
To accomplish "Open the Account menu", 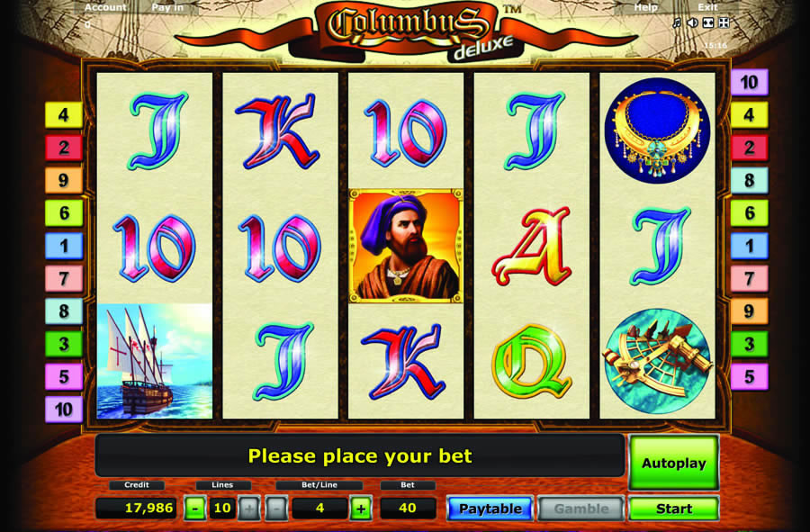I will pos(105,7).
